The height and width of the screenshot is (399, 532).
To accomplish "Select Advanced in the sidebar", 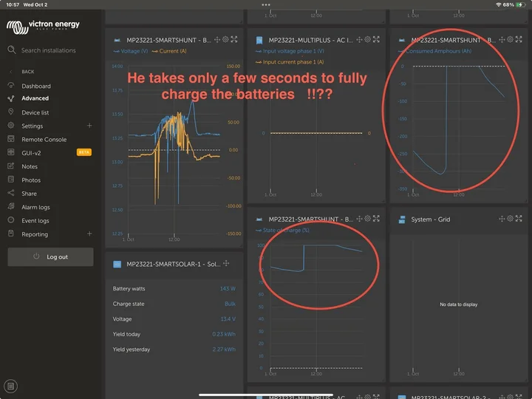I will (35, 98).
